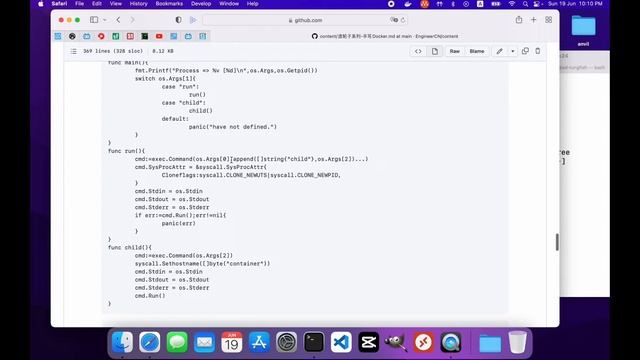Select the YouTube red favorite bookmark

click(159, 36)
